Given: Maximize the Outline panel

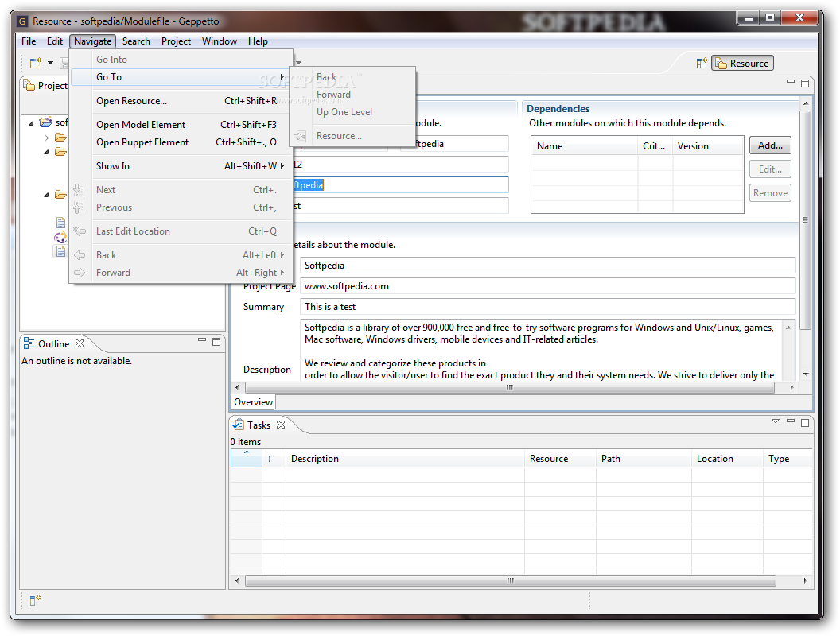Looking at the screenshot, I should pos(216,342).
